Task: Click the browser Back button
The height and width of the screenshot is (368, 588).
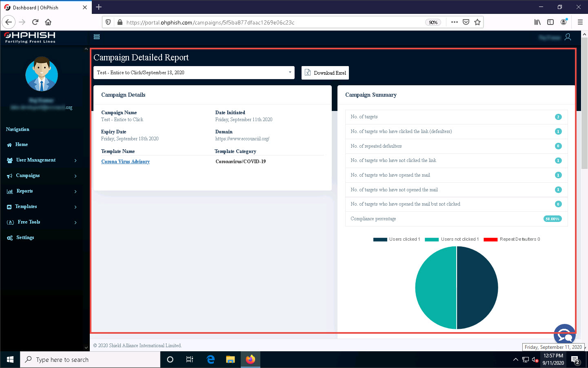Action: click(x=9, y=22)
